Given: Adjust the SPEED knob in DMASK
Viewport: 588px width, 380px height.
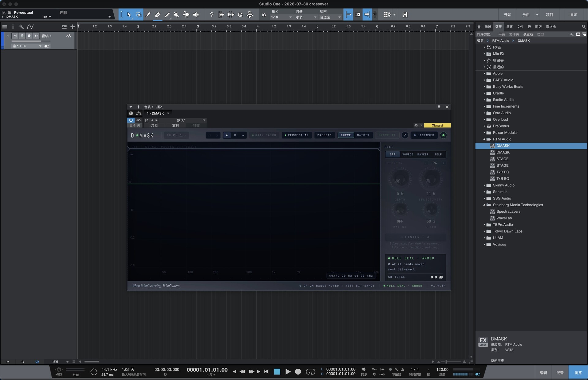Looking at the screenshot, I should 431,210.
